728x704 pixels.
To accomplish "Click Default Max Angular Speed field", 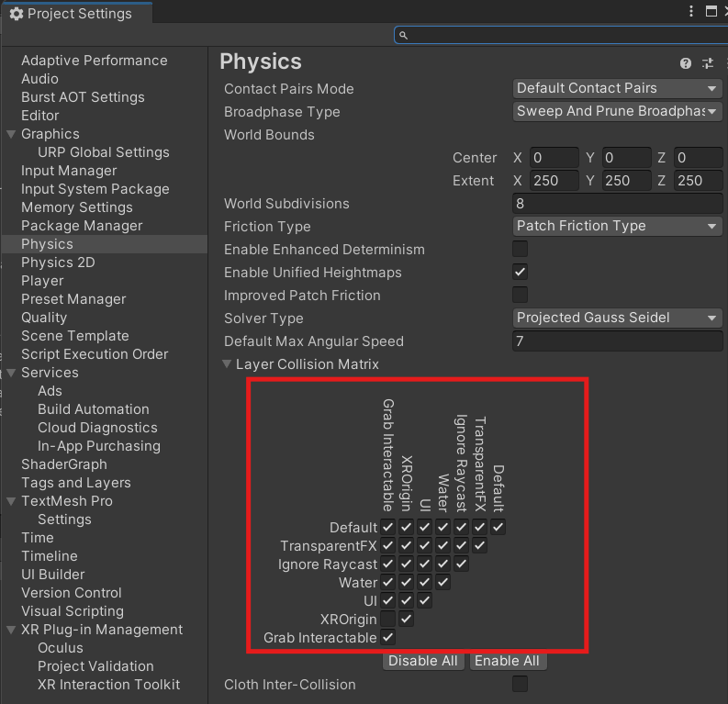I will (x=618, y=341).
